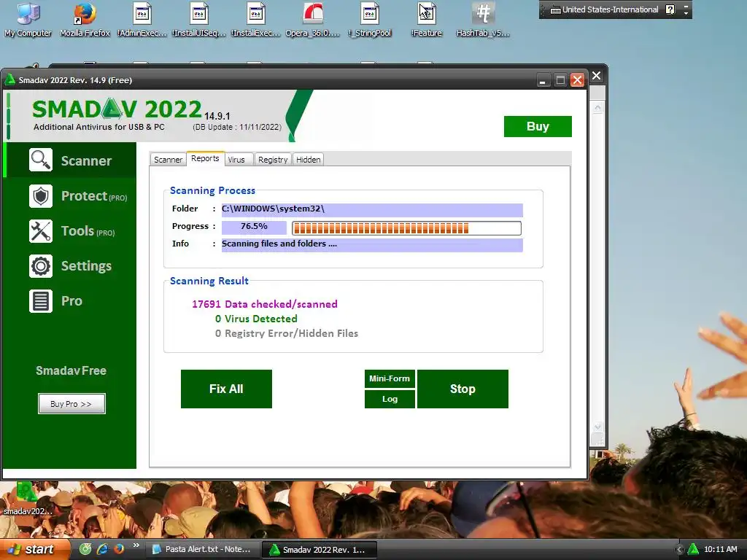Select the !AdminExec desktop file icon

click(142, 20)
